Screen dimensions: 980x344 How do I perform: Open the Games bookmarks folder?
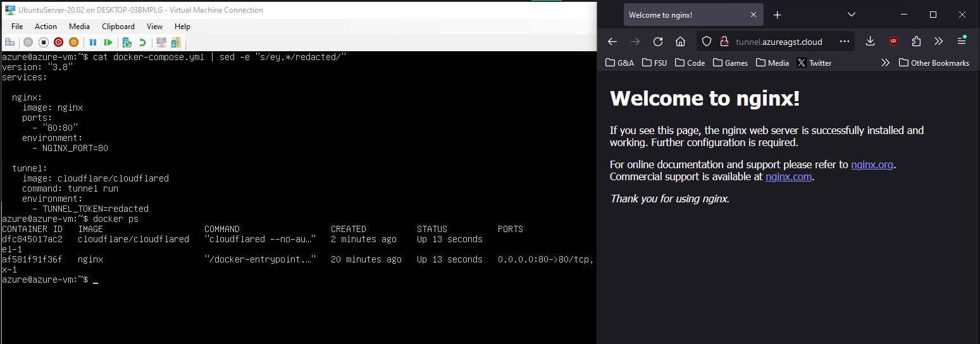click(730, 63)
